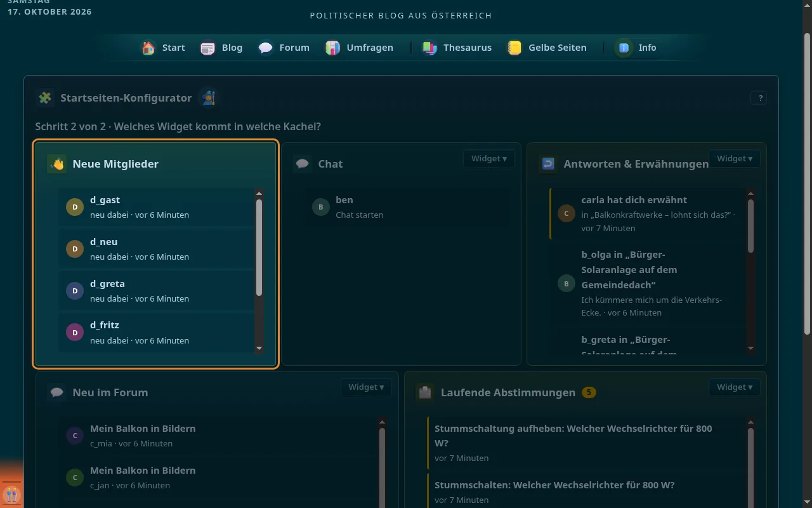Expand the Widget dropdown for Laufende Abstimmungen
The image size is (812, 508).
pyautogui.click(x=734, y=387)
